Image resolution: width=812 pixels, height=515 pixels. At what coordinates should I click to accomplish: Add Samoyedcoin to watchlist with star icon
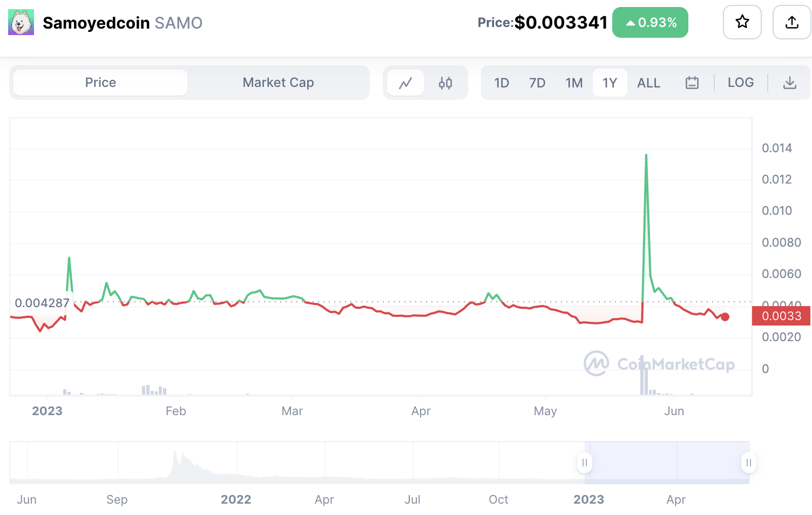[742, 22]
